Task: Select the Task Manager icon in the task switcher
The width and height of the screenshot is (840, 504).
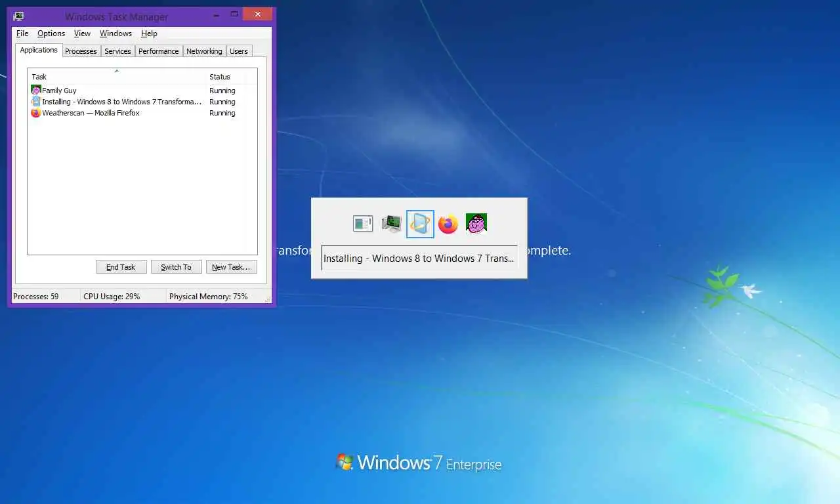Action: coord(392,224)
